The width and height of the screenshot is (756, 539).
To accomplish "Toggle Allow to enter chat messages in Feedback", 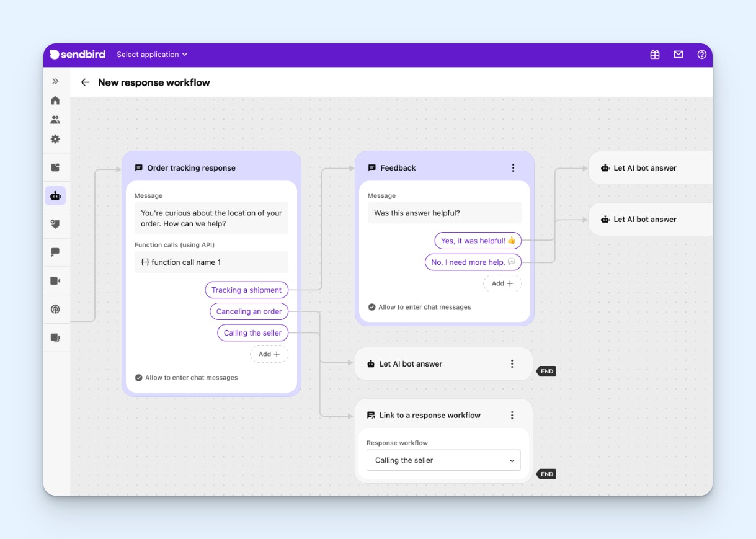I will pos(371,307).
